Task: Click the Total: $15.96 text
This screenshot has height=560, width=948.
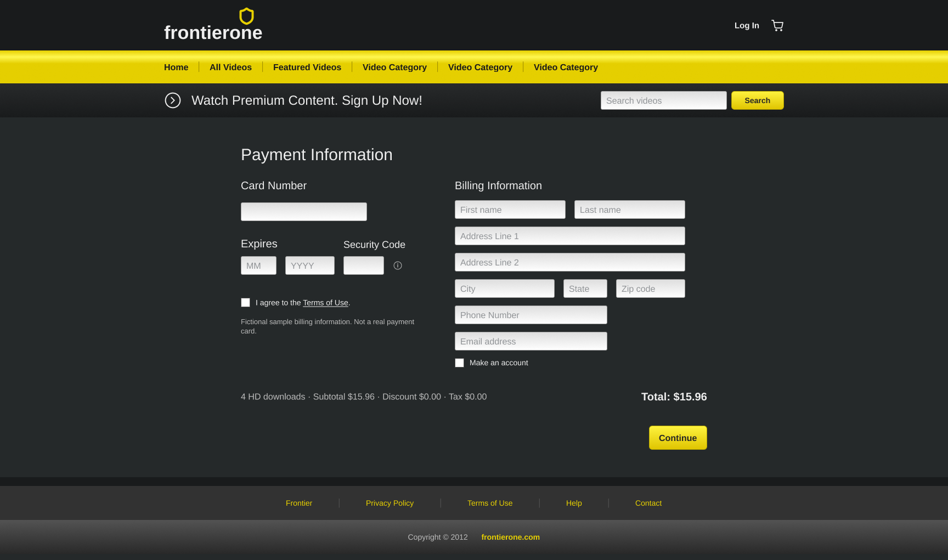Action: [674, 397]
